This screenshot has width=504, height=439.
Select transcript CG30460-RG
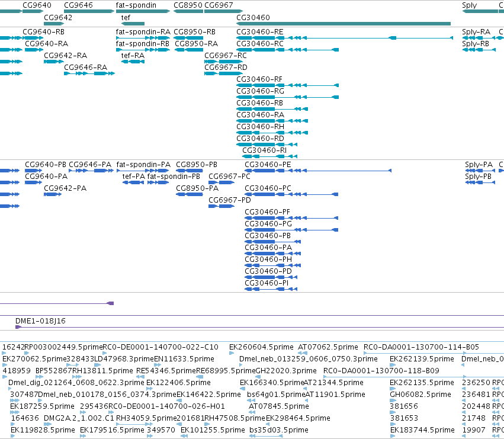(x=260, y=91)
